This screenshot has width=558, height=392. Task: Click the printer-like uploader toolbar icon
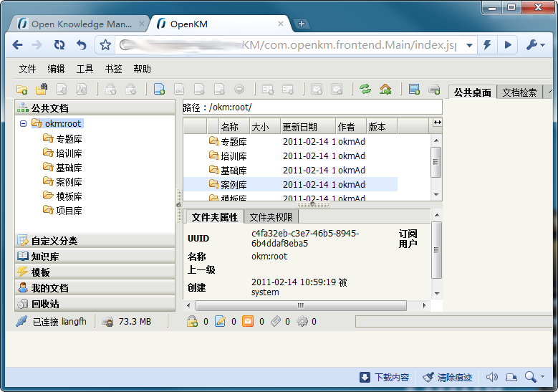pos(434,89)
